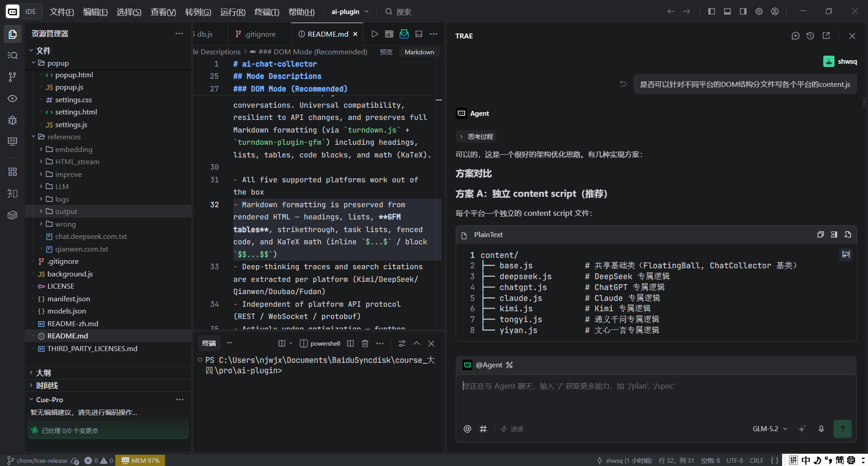Image resolution: width=868 pixels, height=466 pixels.
Task: Click CRLF line ending in status bar
Action: click(756, 461)
